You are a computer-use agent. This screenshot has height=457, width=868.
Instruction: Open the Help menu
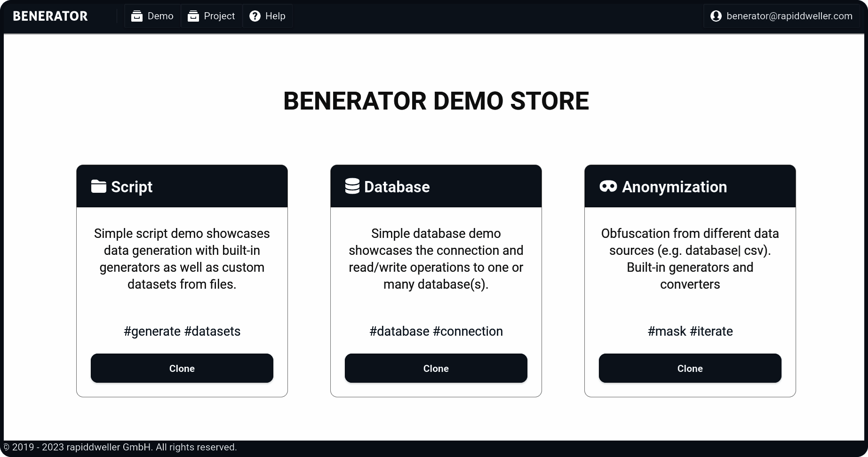click(x=267, y=16)
